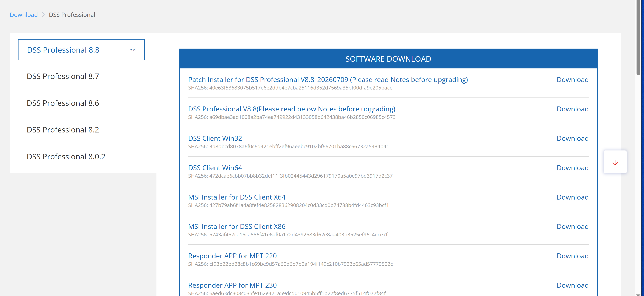Screen dimensions: 644x296
Task: Click the page vertical scrollbar thumb
Action: pos(638,38)
